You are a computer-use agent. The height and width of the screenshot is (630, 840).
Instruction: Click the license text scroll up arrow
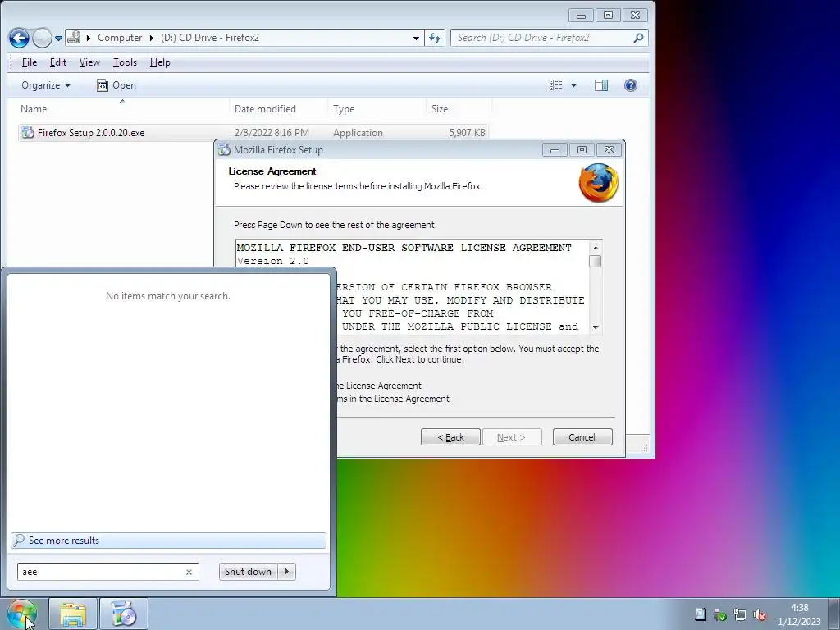pos(596,247)
